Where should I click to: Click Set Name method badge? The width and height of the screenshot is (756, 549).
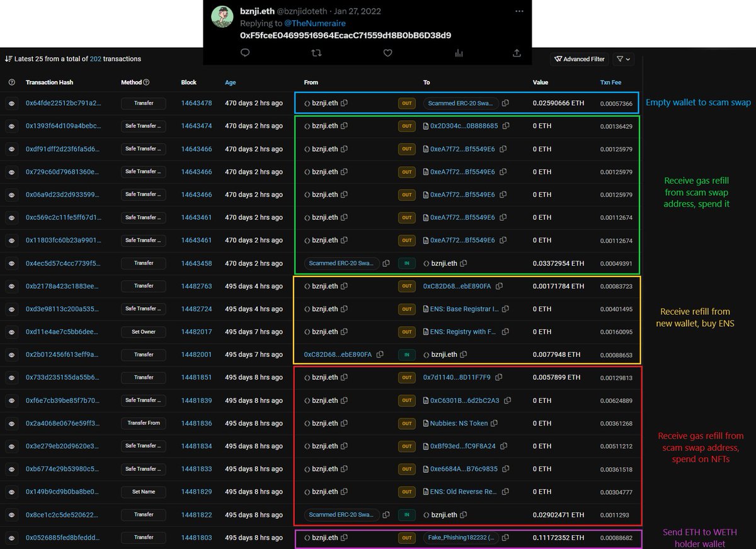(144, 492)
